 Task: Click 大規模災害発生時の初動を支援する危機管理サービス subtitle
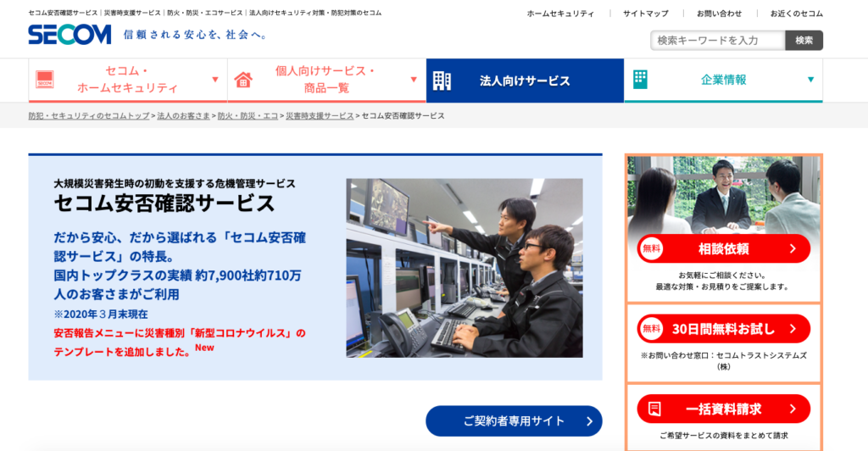coord(175,183)
